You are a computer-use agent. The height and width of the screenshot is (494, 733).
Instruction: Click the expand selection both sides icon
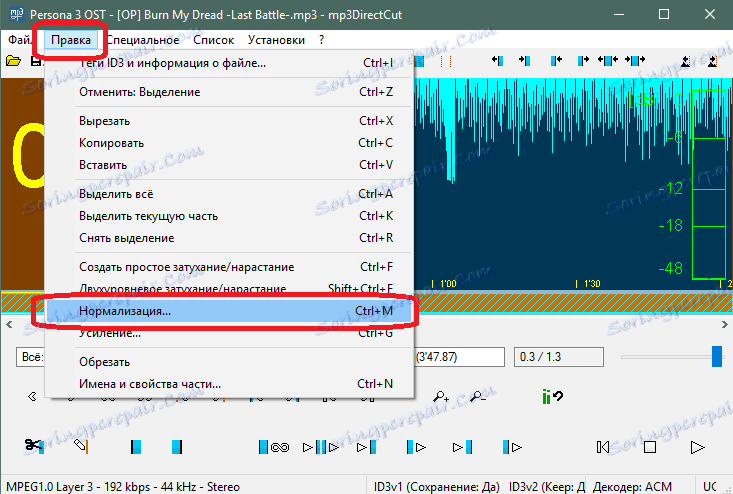coord(608,60)
